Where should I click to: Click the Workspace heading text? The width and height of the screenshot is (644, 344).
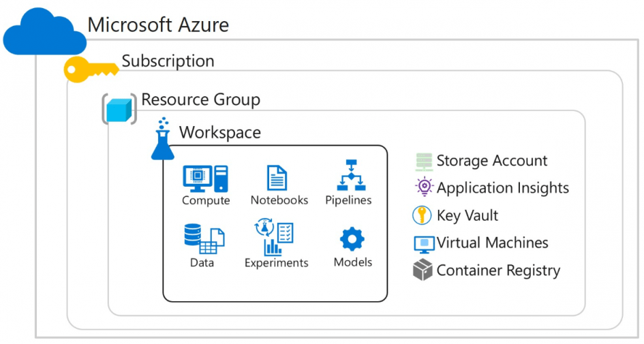point(219,132)
